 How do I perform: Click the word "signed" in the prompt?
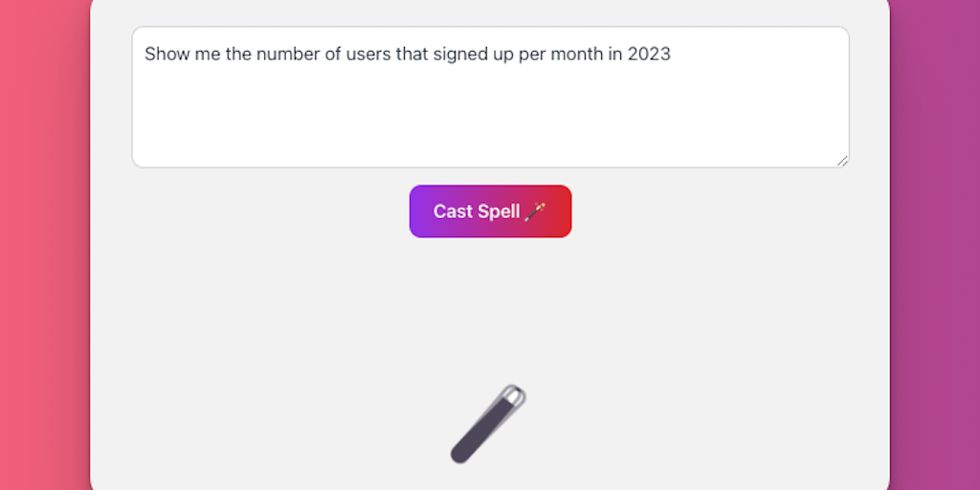(x=460, y=55)
